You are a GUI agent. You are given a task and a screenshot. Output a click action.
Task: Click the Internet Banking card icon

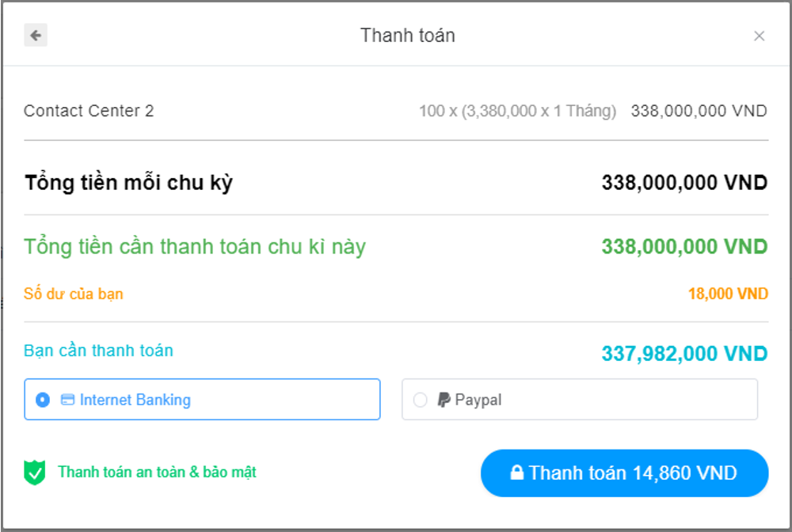[x=68, y=400]
